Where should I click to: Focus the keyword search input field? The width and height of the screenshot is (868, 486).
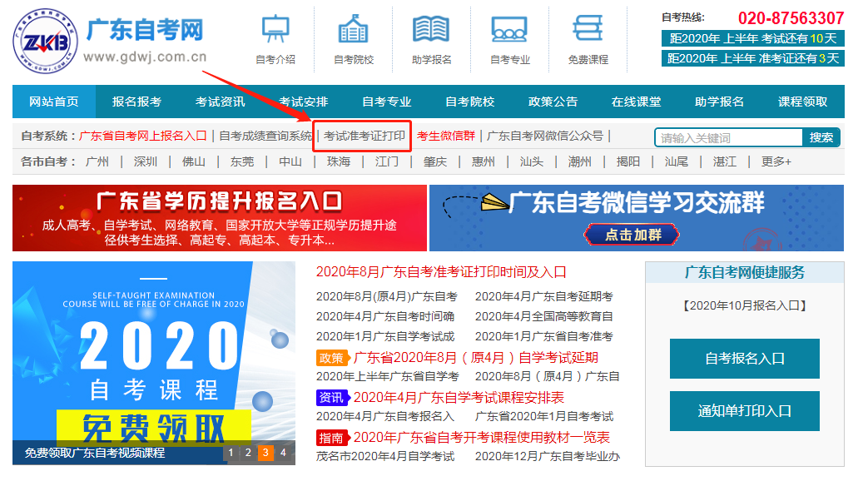[729, 137]
